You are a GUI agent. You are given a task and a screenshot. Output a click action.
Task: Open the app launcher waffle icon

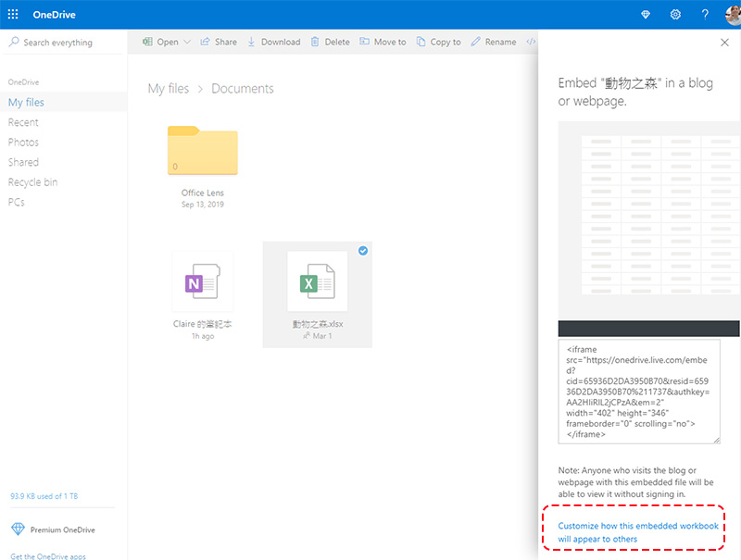coord(13,15)
